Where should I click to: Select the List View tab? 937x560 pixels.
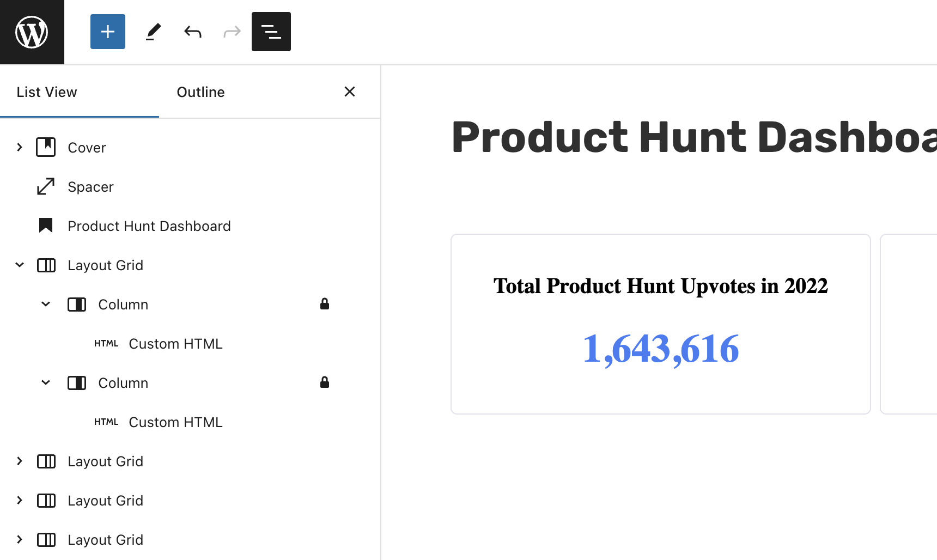[x=47, y=92]
